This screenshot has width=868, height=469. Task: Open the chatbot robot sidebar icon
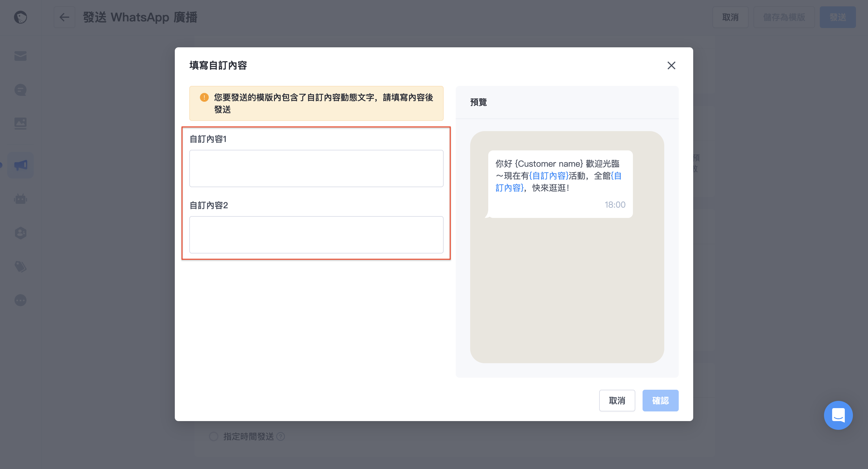(20, 199)
